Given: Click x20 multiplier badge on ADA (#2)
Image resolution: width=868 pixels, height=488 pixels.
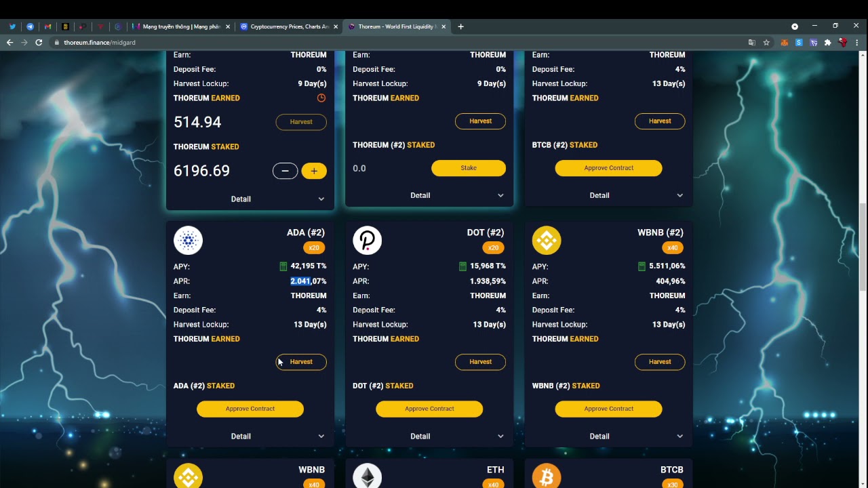Looking at the screenshot, I should coord(314,248).
